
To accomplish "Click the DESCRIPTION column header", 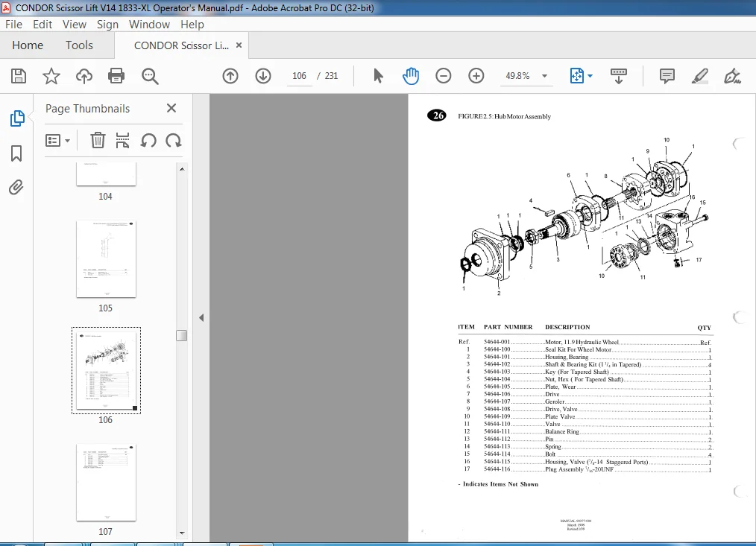I will (x=567, y=327).
